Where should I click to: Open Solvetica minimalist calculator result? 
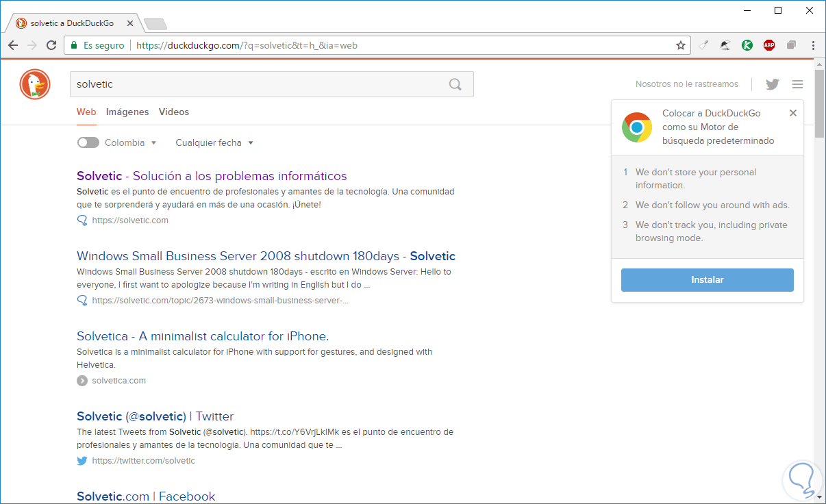point(203,336)
